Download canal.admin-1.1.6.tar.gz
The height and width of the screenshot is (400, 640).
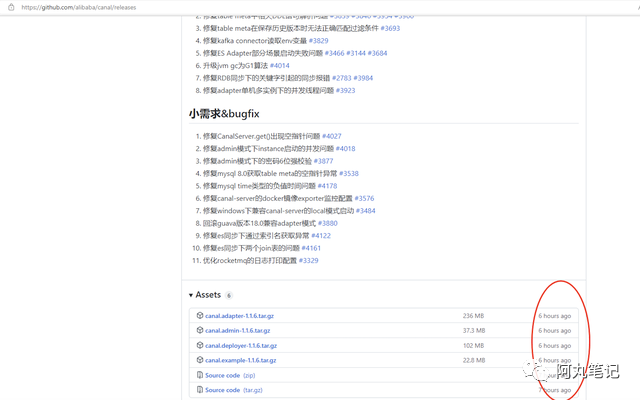[x=238, y=330]
